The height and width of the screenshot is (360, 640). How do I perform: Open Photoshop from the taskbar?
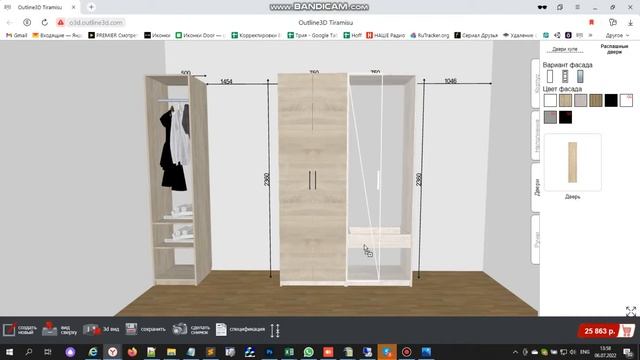point(269,352)
